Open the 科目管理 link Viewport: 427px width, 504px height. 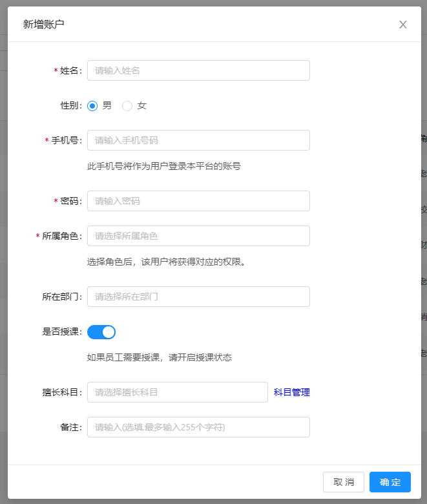tap(292, 392)
